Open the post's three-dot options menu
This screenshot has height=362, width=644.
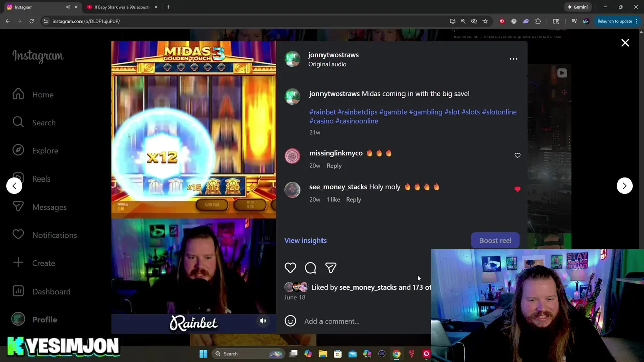[513, 59]
